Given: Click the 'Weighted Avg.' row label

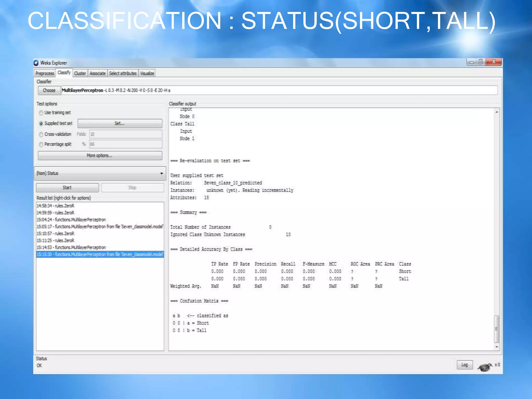Looking at the screenshot, I should (186, 286).
